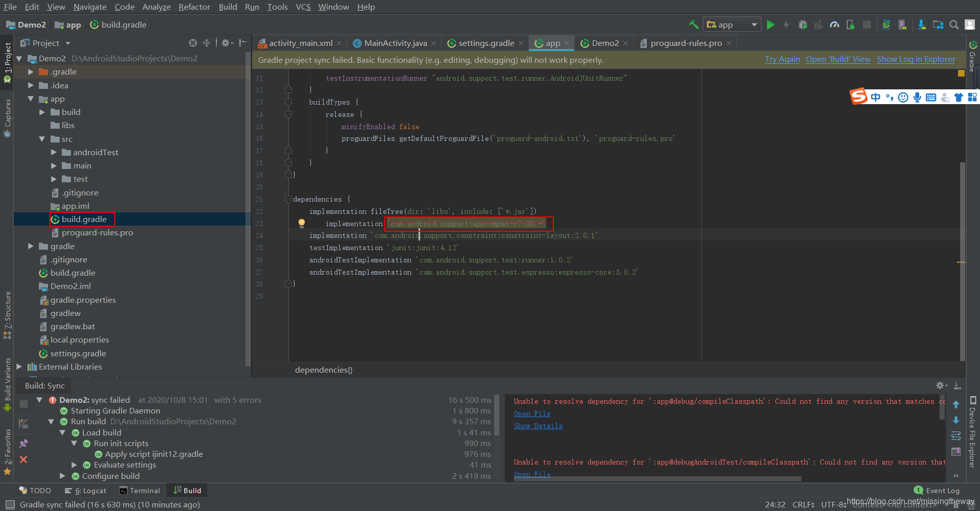The image size is (980, 511).
Task: Open Gradle side tool window
Action: click(973, 57)
